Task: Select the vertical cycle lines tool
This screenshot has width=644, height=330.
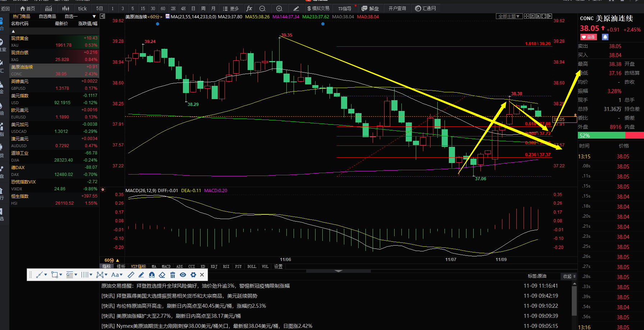Action: click(85, 275)
